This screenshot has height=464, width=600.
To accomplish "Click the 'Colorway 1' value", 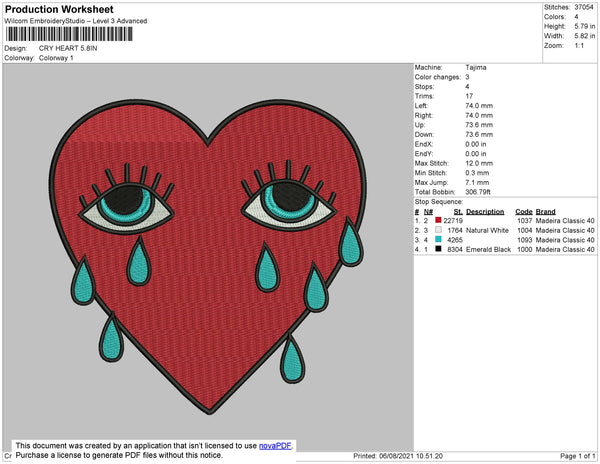I will (x=56, y=58).
